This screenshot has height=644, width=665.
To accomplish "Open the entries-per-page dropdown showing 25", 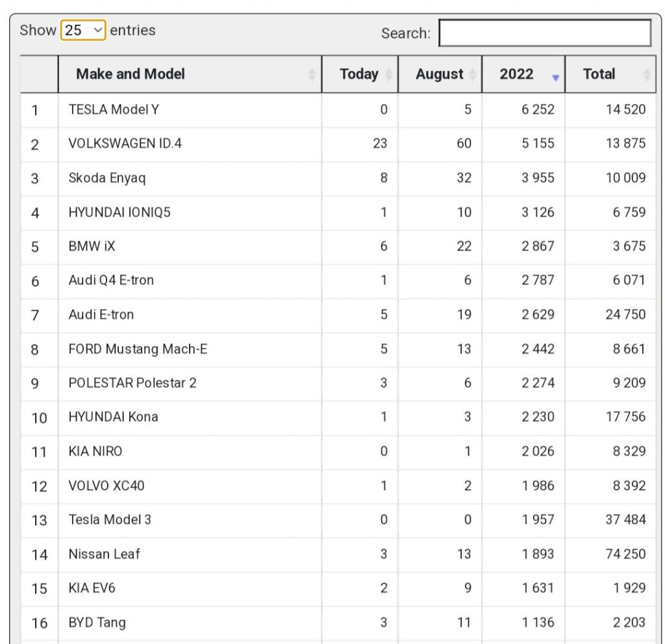I will pos(83,30).
